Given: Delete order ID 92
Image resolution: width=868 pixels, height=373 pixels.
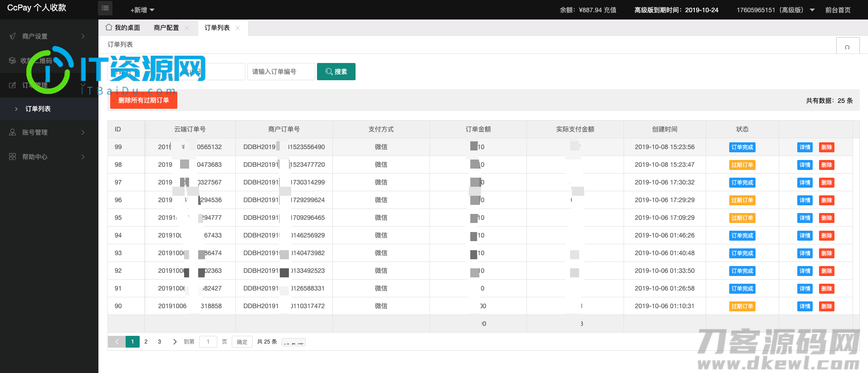Looking at the screenshot, I should [827, 271].
